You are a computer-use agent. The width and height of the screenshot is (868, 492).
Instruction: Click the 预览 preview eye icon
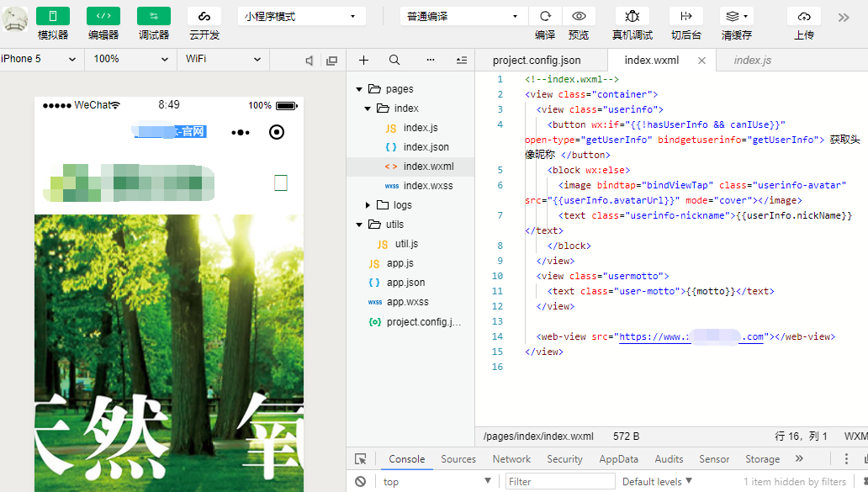(x=579, y=16)
